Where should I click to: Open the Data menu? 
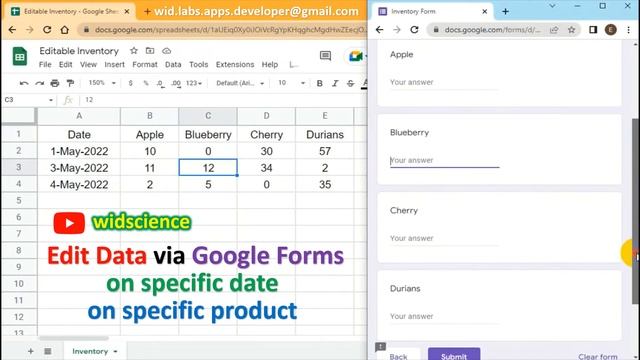pyautogui.click(x=173, y=64)
